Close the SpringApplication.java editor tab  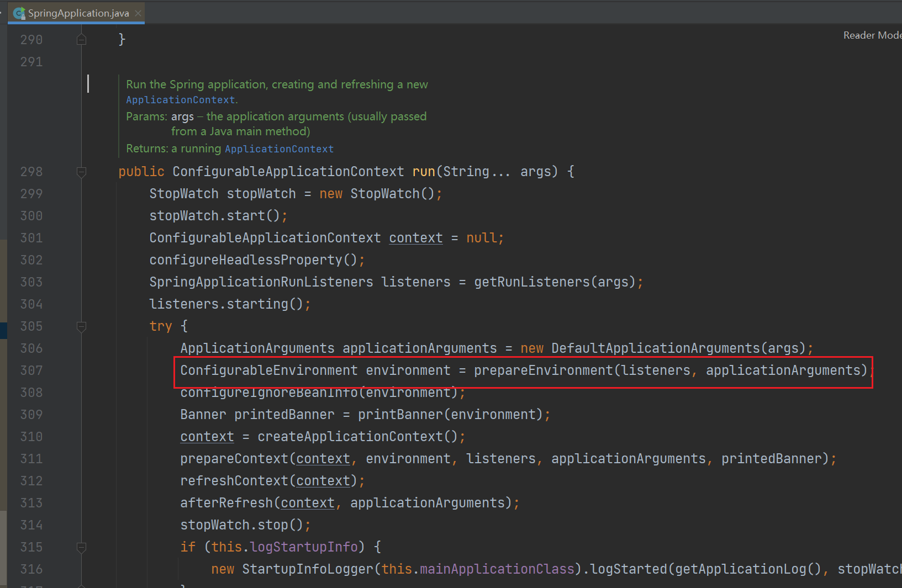[x=138, y=13]
